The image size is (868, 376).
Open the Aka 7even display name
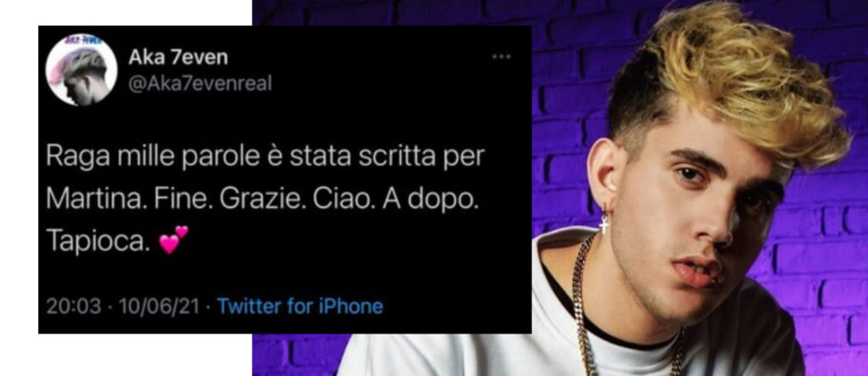[178, 57]
